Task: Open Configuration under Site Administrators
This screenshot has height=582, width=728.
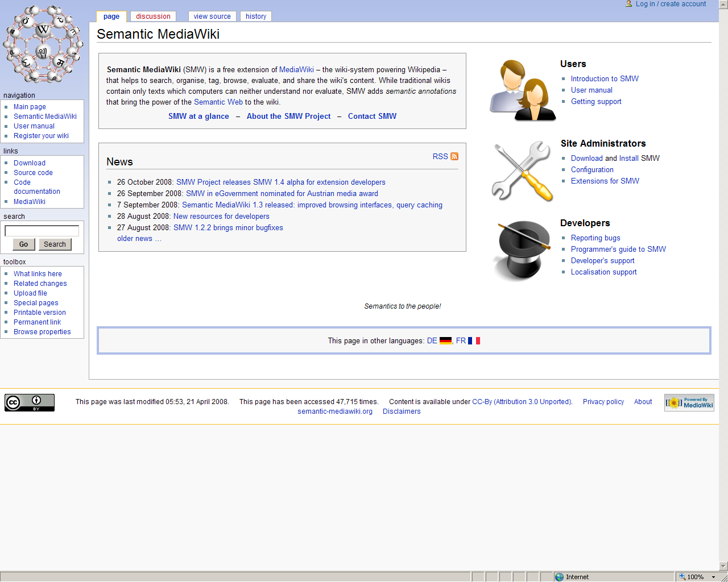Action: pyautogui.click(x=592, y=170)
